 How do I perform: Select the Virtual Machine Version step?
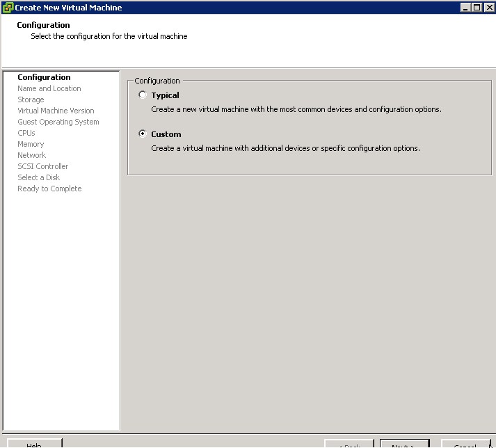click(56, 111)
